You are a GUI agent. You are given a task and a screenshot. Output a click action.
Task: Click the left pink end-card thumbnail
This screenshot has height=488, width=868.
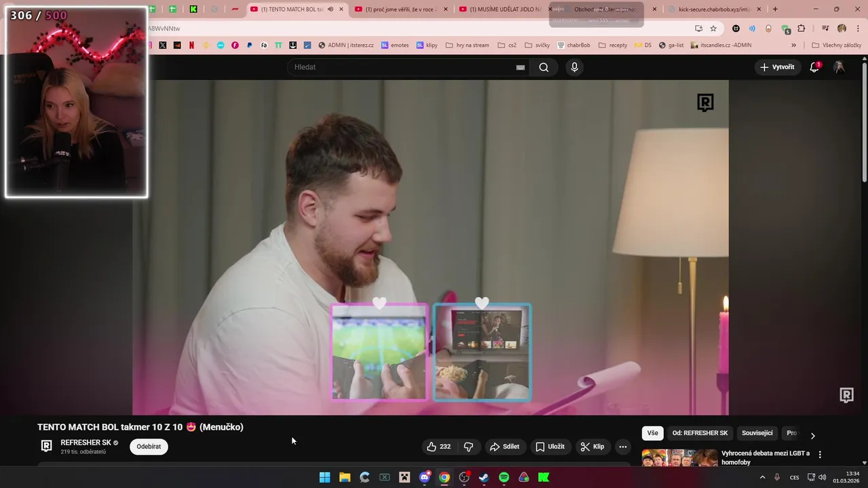coord(380,352)
